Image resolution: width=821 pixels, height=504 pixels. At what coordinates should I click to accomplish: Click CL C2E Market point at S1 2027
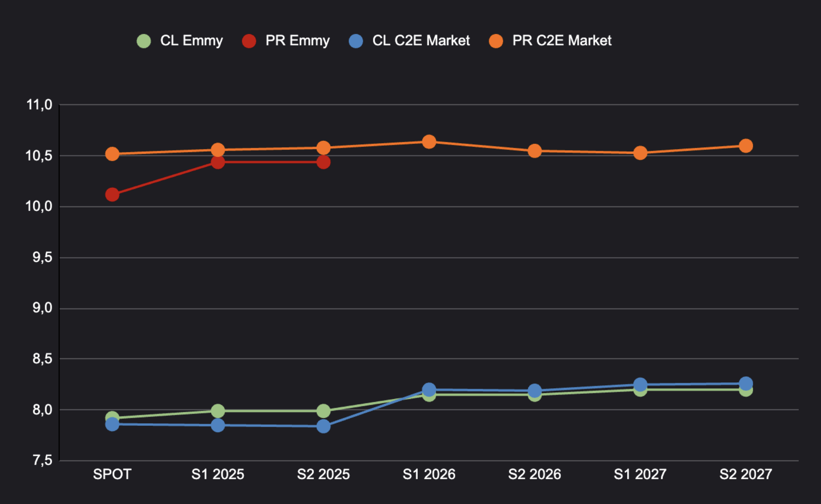pos(640,385)
